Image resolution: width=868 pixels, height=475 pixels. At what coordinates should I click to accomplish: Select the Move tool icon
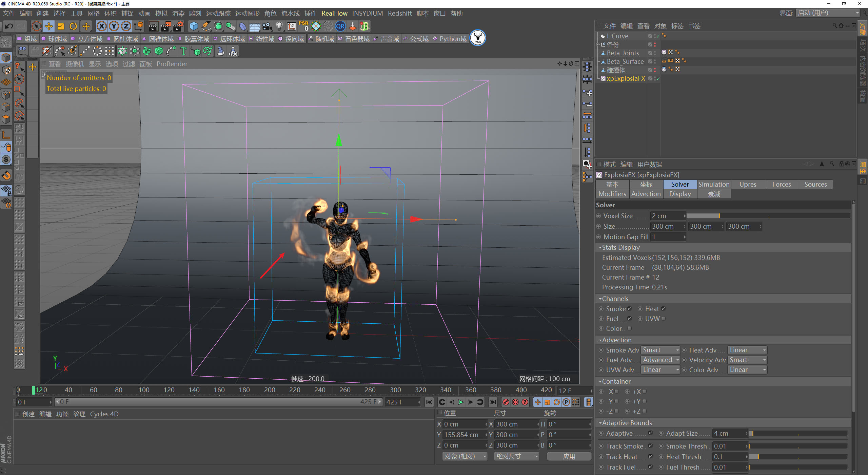click(48, 26)
